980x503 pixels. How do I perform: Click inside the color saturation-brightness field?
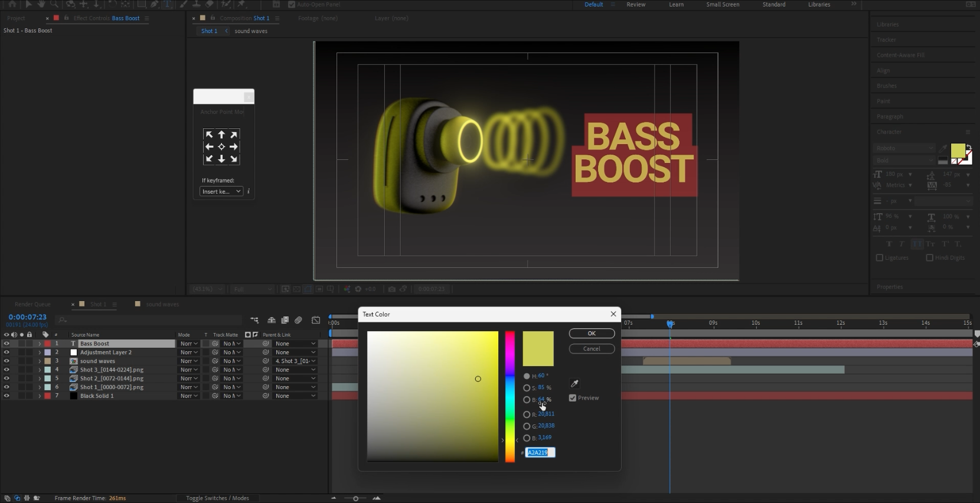point(433,396)
